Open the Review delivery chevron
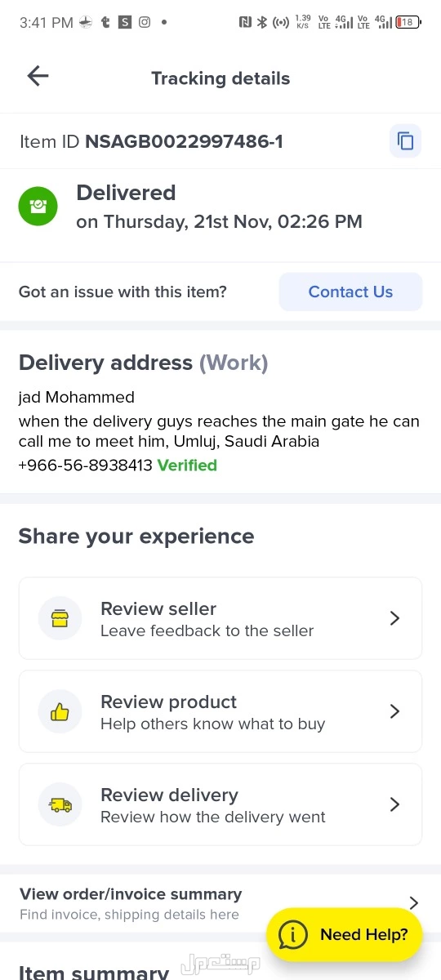The height and width of the screenshot is (980, 441). pyautogui.click(x=394, y=804)
